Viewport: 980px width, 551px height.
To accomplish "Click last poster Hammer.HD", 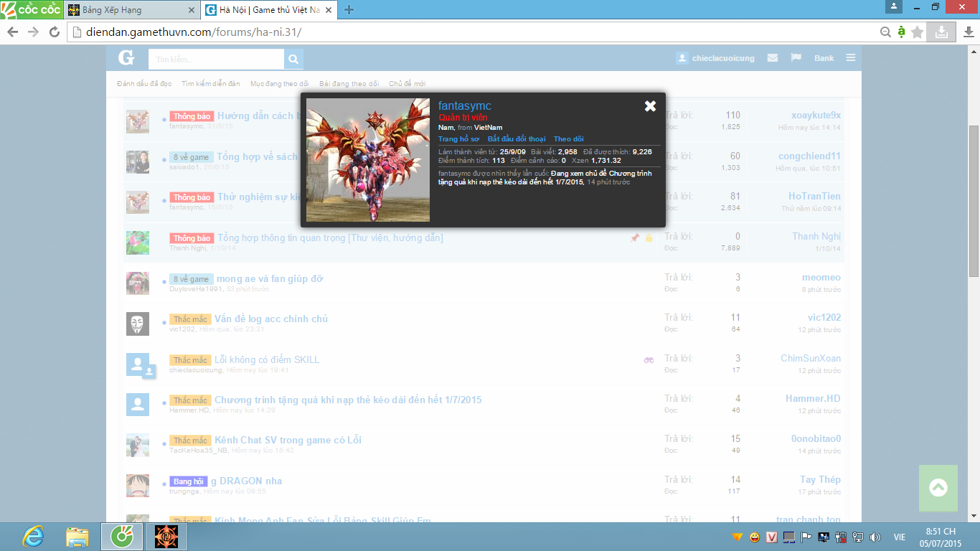I will pyautogui.click(x=813, y=398).
